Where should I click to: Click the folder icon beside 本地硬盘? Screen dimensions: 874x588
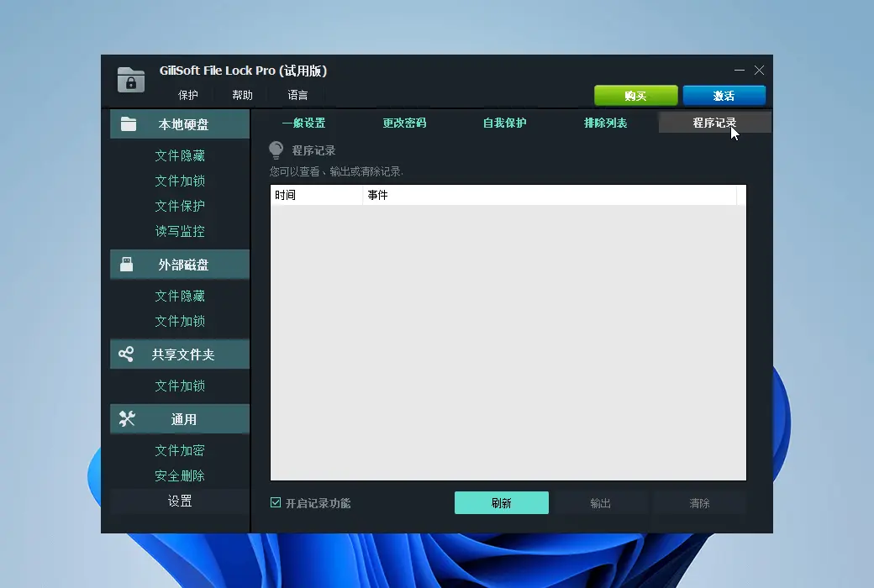129,123
